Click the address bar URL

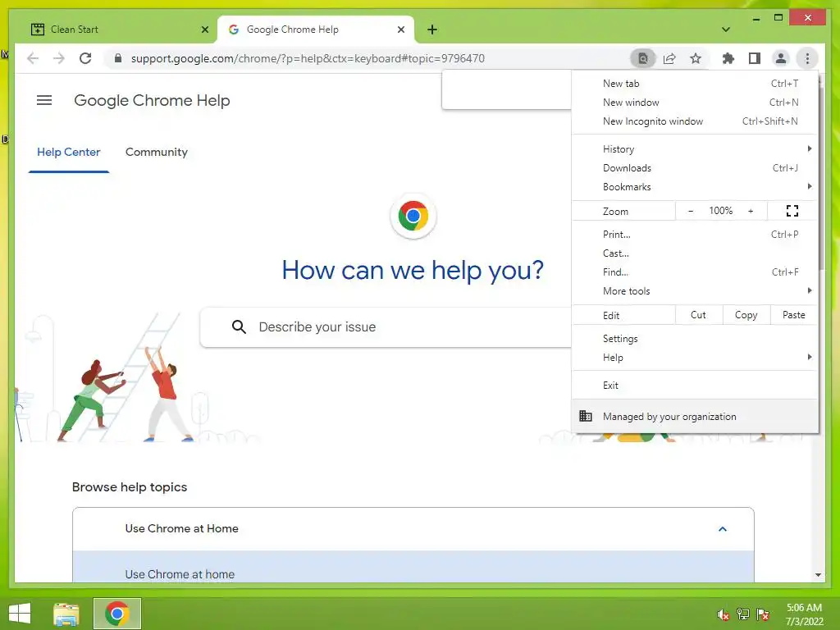click(x=308, y=58)
